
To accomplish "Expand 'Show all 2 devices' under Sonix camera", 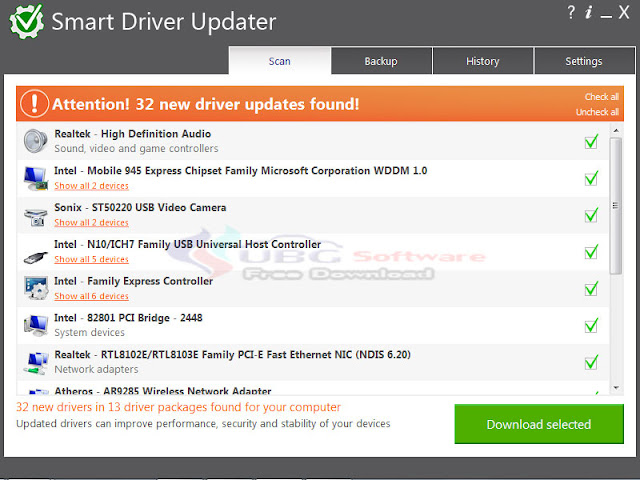I will pyautogui.click(x=91, y=222).
